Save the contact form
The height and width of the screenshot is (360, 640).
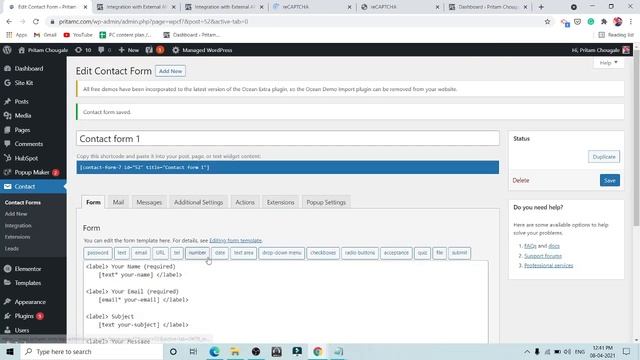click(609, 180)
